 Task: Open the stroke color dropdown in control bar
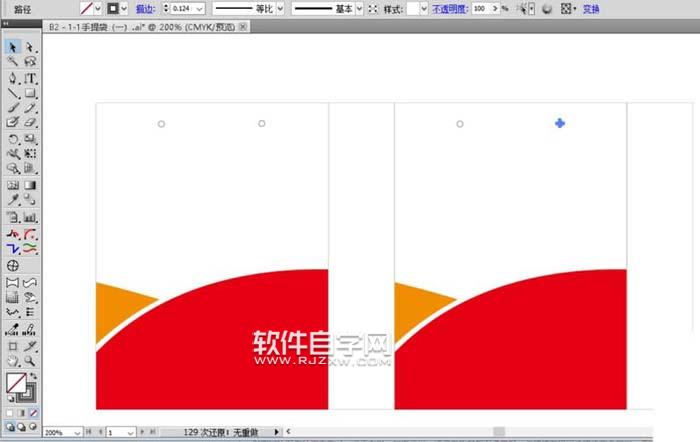[124, 8]
